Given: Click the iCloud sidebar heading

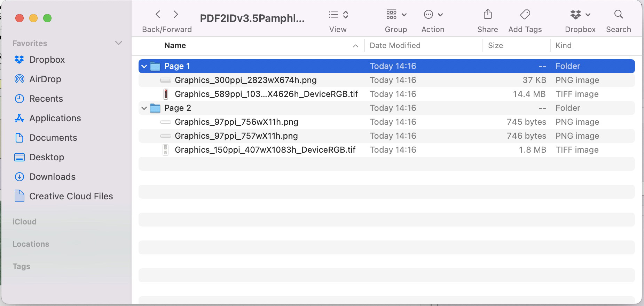Looking at the screenshot, I should (x=24, y=222).
